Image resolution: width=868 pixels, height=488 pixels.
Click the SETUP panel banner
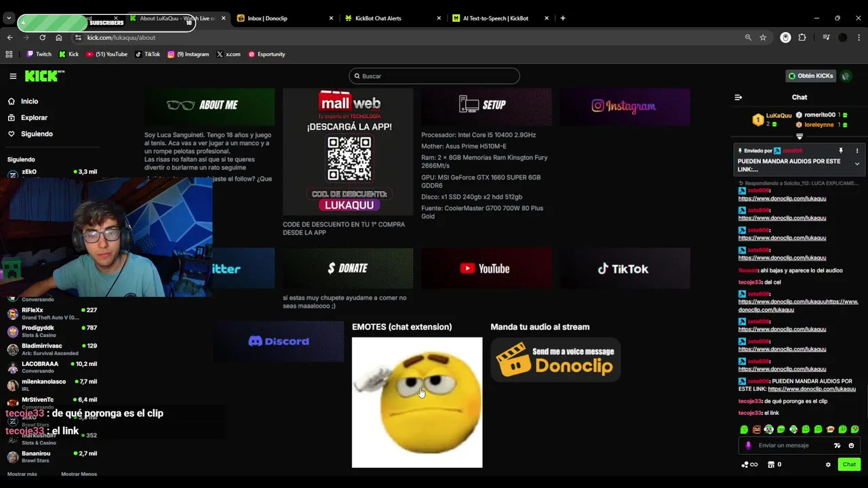coord(486,106)
